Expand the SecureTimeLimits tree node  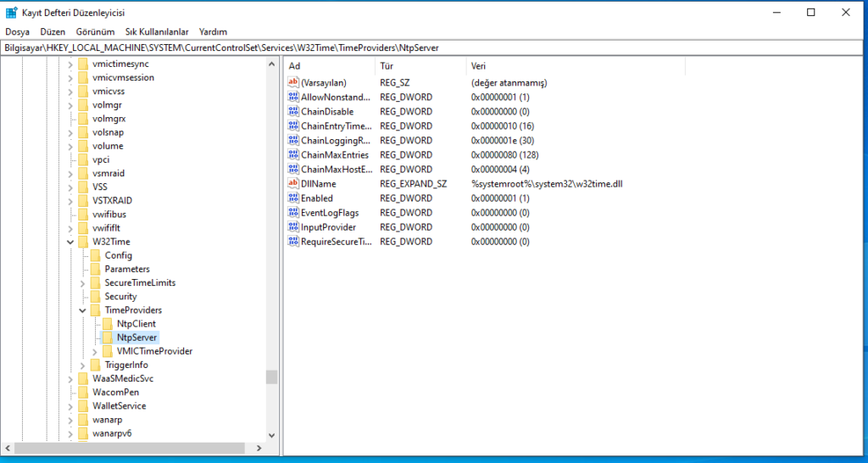[82, 283]
